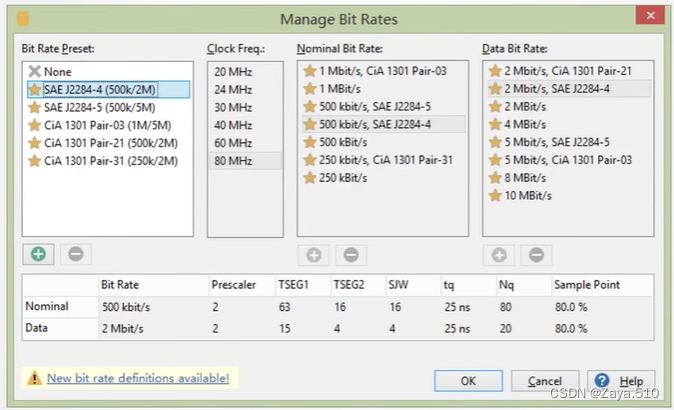Select data 2 Mbit/s, SAE J2284-4

click(568, 89)
